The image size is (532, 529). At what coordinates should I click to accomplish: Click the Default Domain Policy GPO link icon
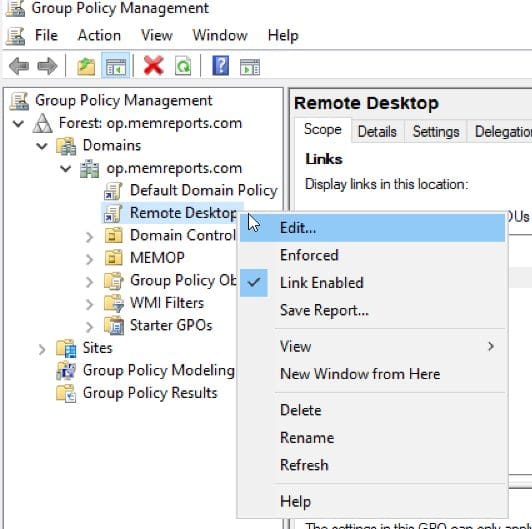(x=113, y=191)
